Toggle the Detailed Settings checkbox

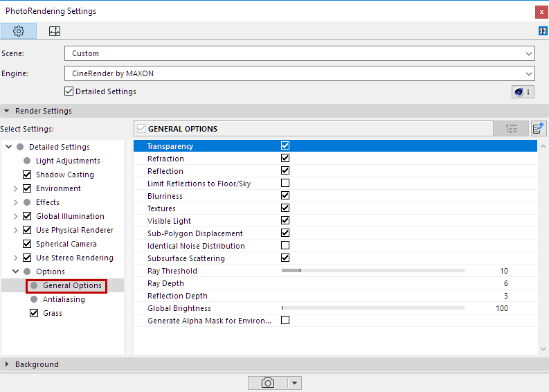tap(69, 91)
